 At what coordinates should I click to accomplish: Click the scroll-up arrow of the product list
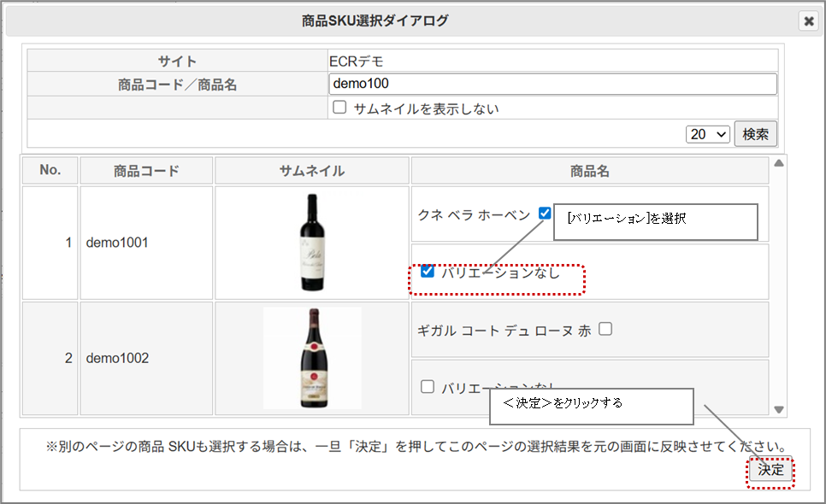pos(778,163)
